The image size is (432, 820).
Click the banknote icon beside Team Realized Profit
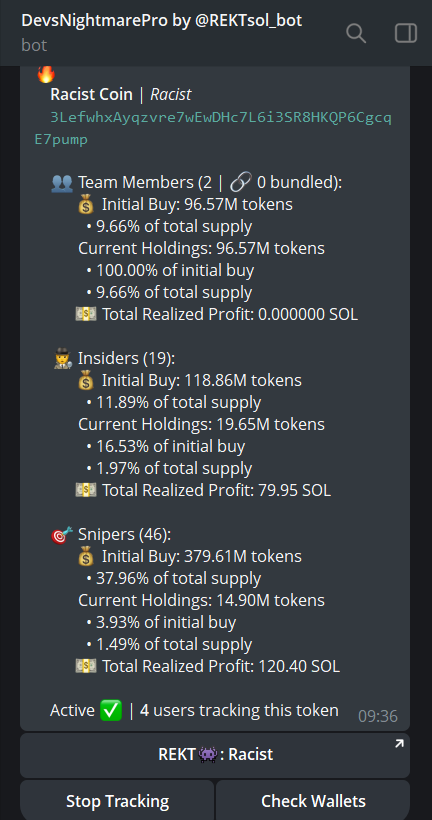[x=86, y=315]
